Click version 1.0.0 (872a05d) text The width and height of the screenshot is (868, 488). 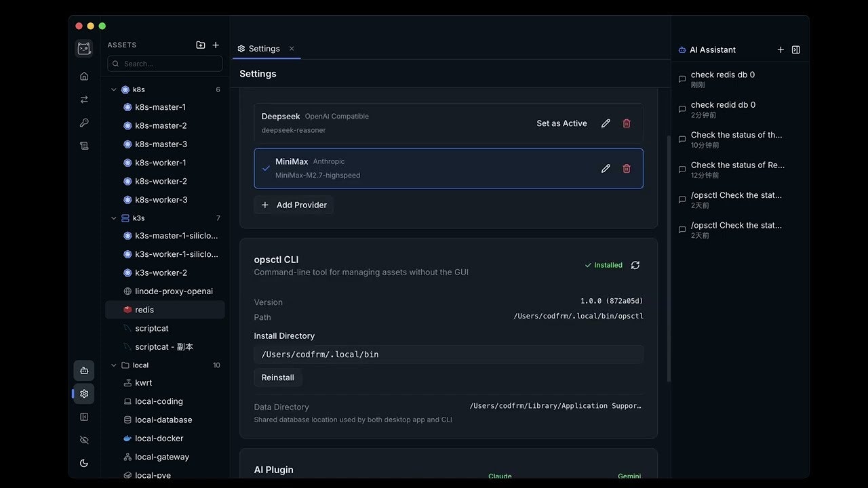click(x=612, y=301)
